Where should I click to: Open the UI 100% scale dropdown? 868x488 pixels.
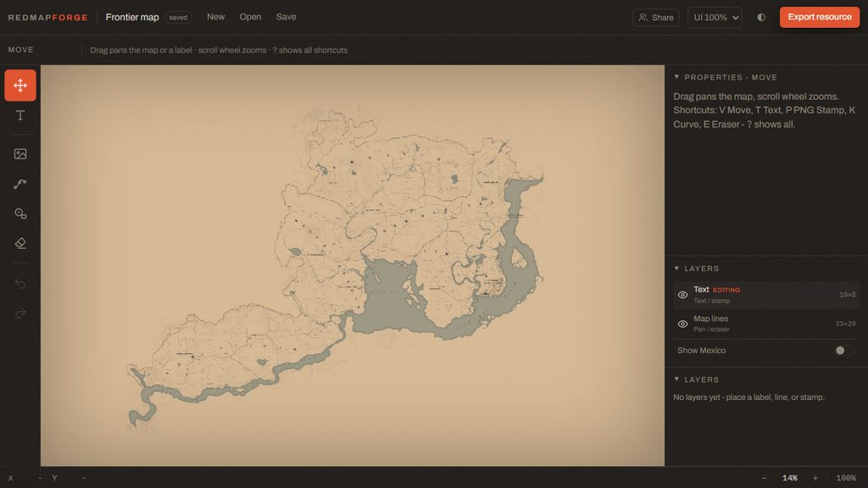(715, 17)
